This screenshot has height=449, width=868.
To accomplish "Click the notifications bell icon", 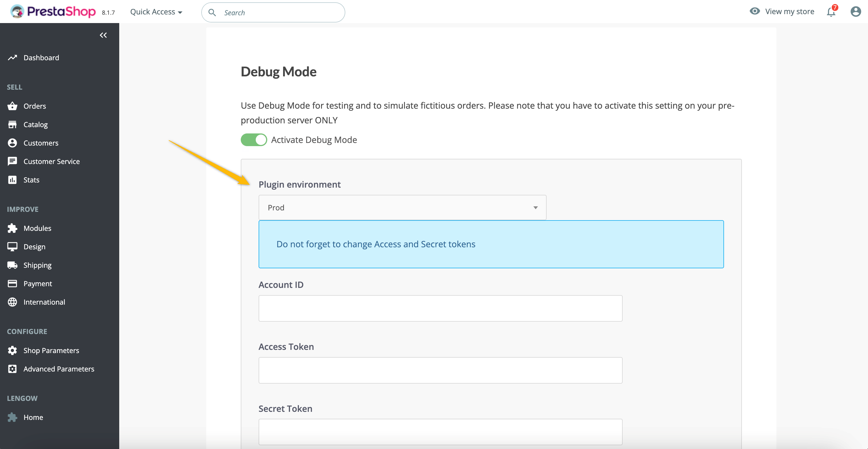I will [831, 12].
